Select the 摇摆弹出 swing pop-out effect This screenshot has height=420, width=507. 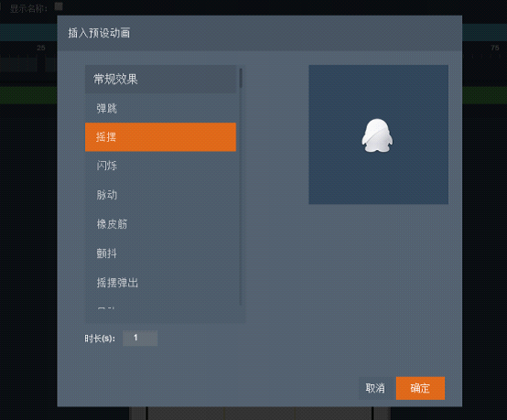[x=160, y=282]
